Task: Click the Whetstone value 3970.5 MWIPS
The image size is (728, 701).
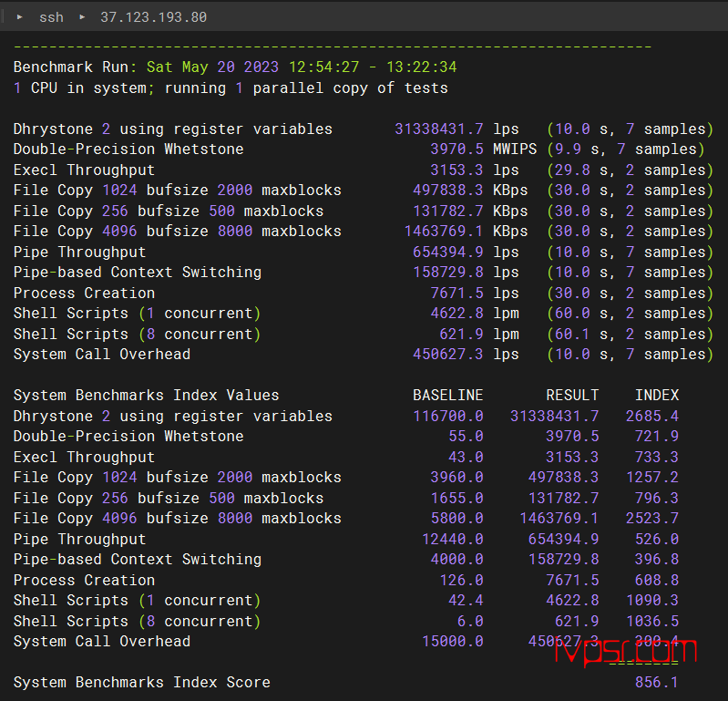Action: pyautogui.click(x=483, y=149)
